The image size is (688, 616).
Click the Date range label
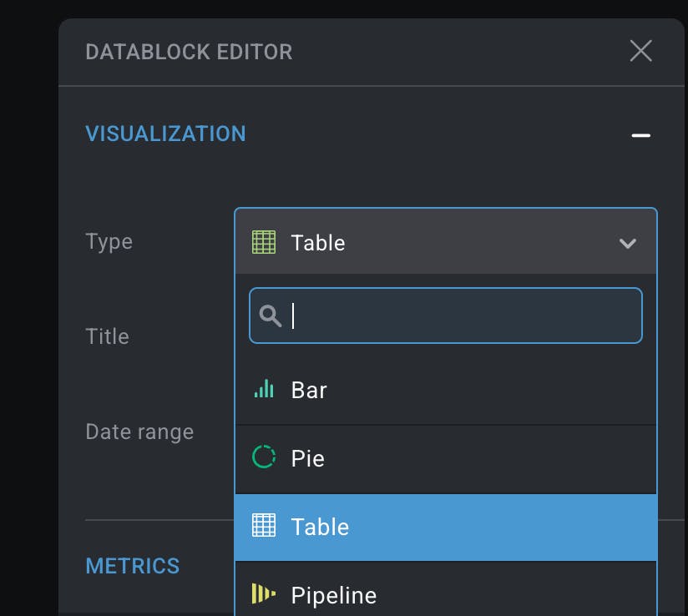(139, 432)
